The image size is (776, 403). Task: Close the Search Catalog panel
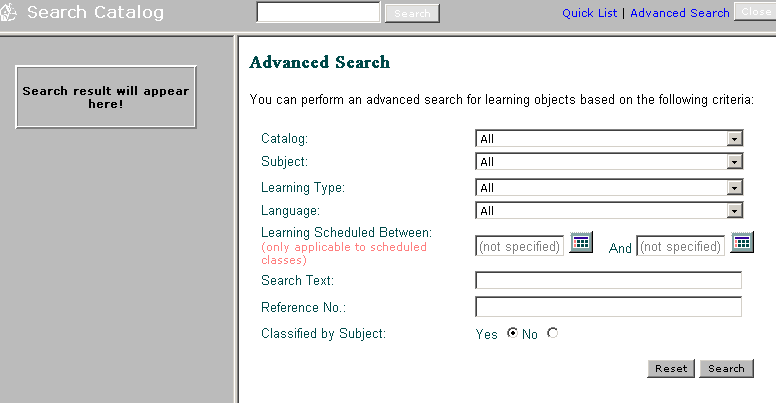coord(754,12)
